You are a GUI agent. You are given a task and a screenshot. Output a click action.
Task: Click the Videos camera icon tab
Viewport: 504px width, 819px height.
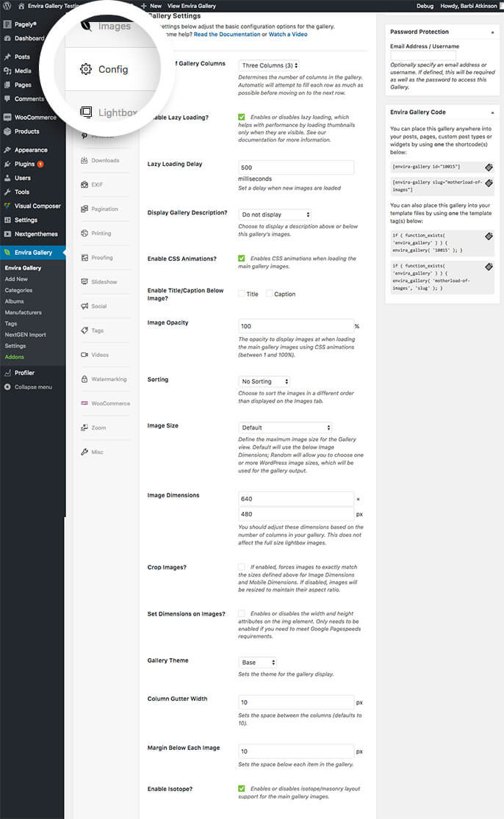[85, 355]
